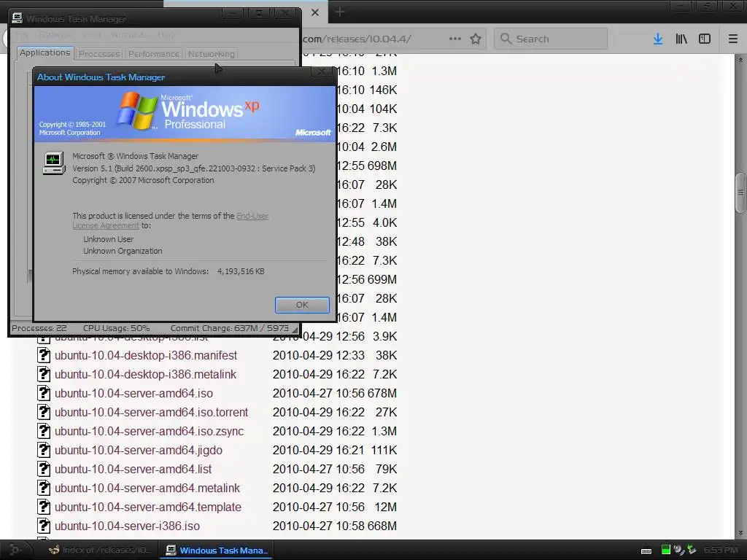Click file icon beside server-amd64.list
The height and width of the screenshot is (560, 747).
tap(43, 469)
